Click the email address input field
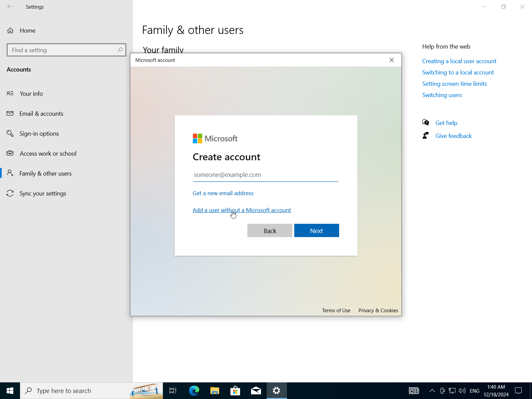Image resolution: width=532 pixels, height=399 pixels. pos(265,175)
